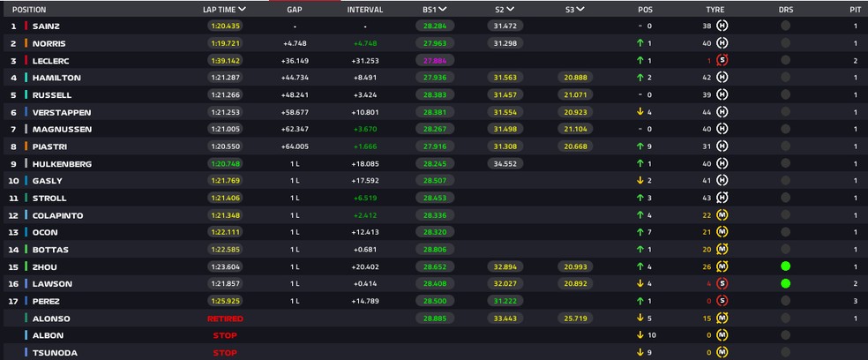The image size is (868, 360).
Task: Click the grey DRS indicator for Hulkenberg
Action: point(785,163)
